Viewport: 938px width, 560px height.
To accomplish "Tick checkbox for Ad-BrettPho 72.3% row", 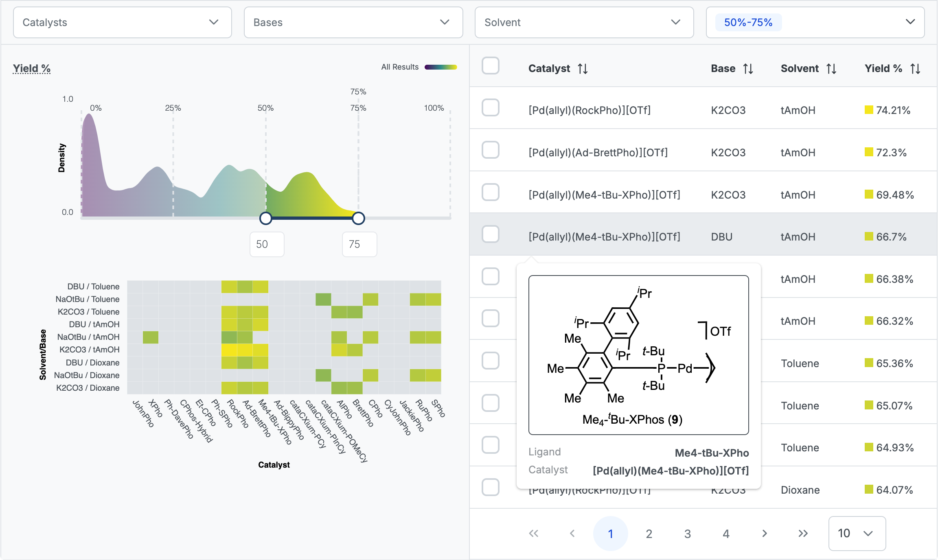I will 490,150.
